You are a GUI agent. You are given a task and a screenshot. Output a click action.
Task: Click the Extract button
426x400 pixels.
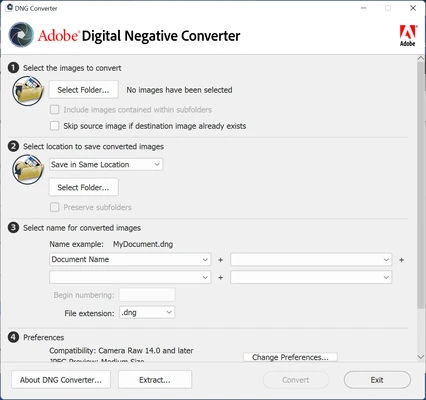(155, 380)
